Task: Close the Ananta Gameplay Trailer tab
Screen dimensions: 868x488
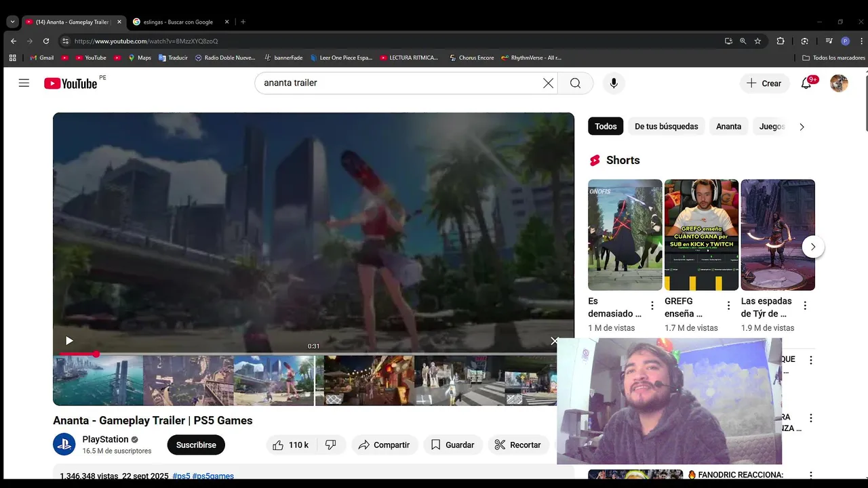Action: click(119, 22)
